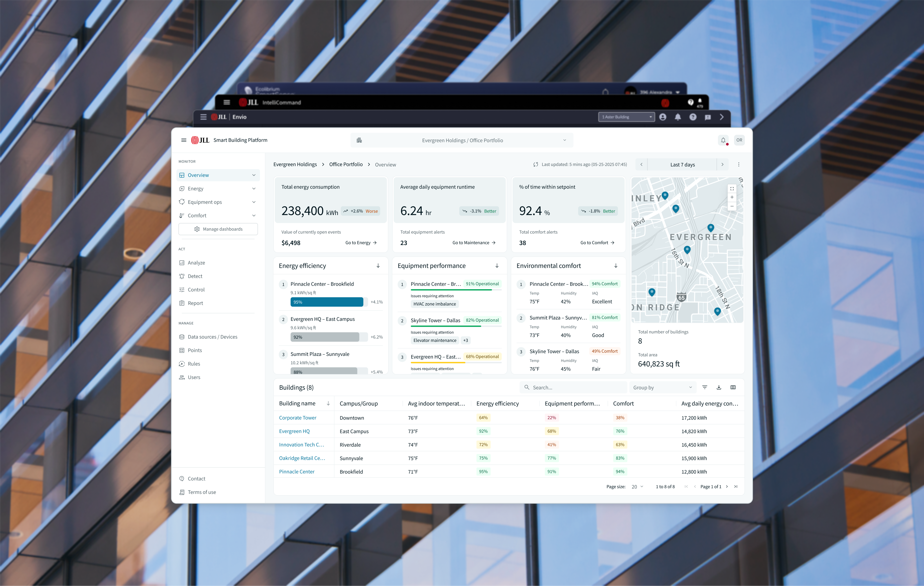Viewport: 924px width, 586px height.
Task: Open the Group by dropdown
Action: coord(663,387)
